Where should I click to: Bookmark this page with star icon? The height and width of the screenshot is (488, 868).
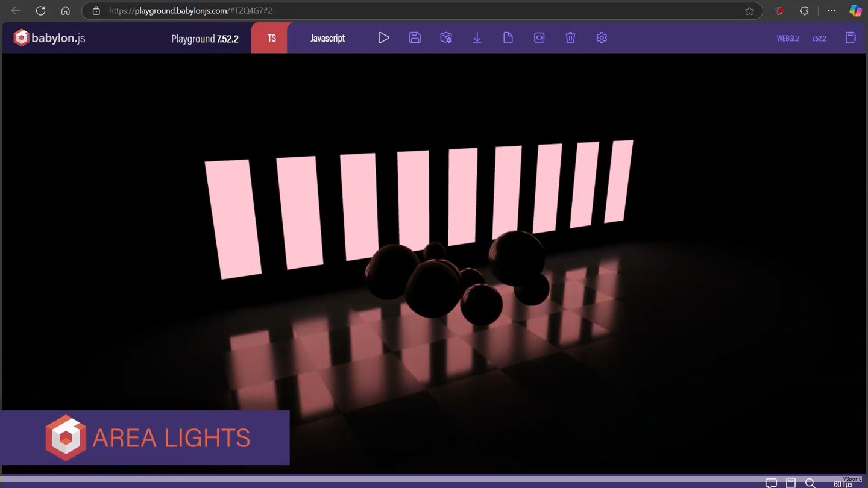click(749, 11)
